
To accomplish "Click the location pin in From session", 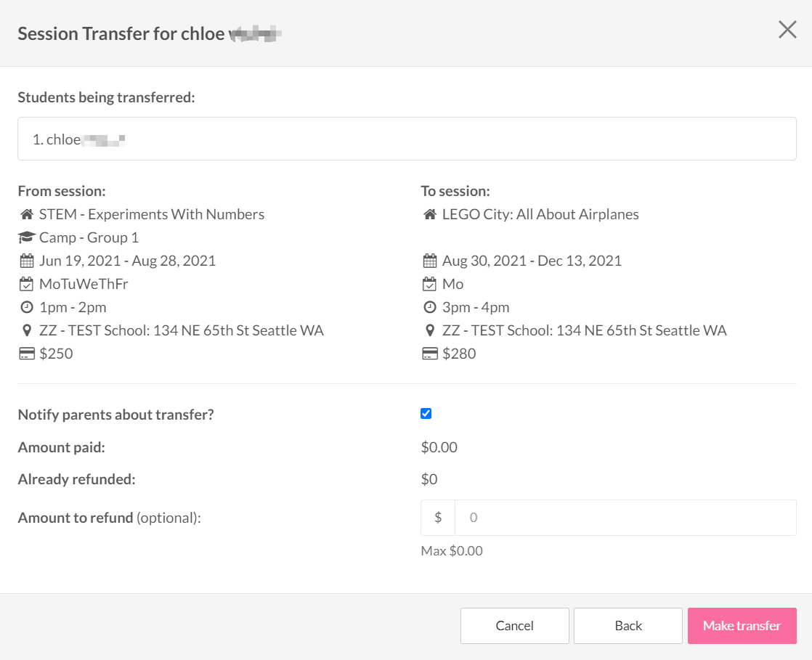I will (x=27, y=330).
